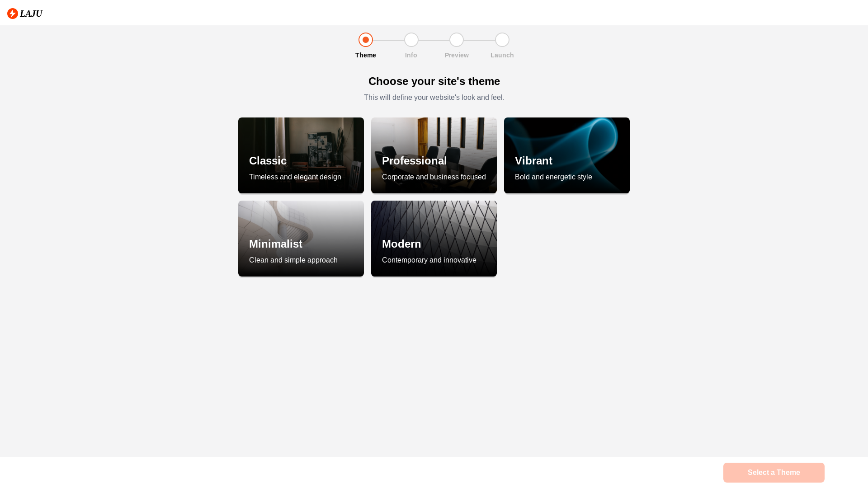Click "Corporate and business focused" description
The width and height of the screenshot is (868, 488).
[x=434, y=177]
